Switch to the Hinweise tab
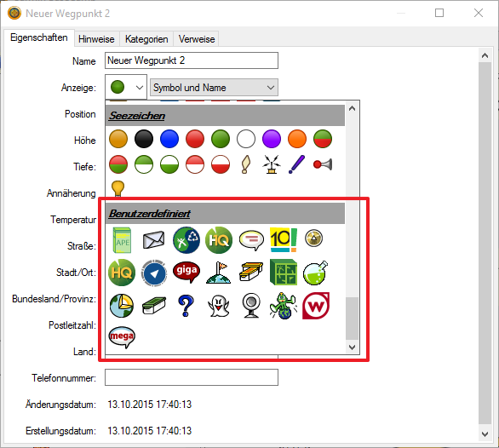 point(96,39)
